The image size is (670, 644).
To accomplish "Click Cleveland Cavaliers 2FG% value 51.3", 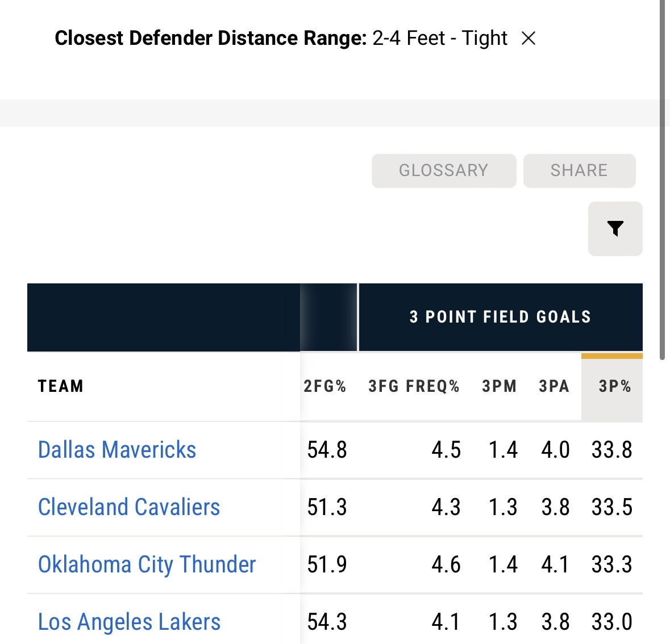I will pos(327,507).
